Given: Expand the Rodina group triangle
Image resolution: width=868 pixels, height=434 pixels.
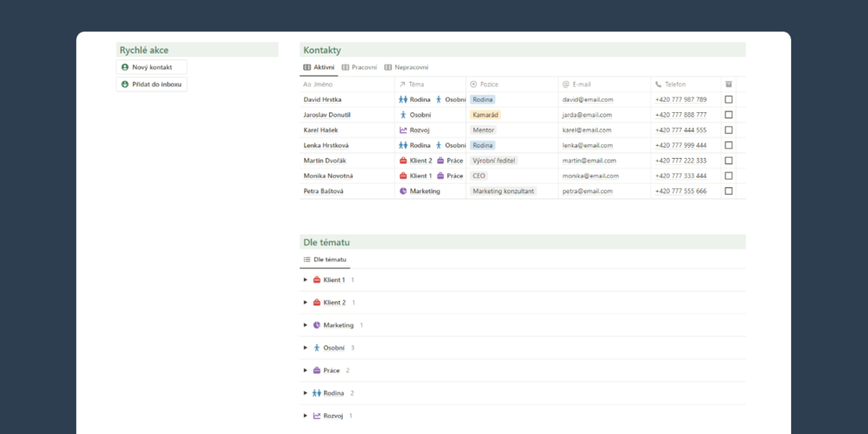Looking at the screenshot, I should (306, 393).
